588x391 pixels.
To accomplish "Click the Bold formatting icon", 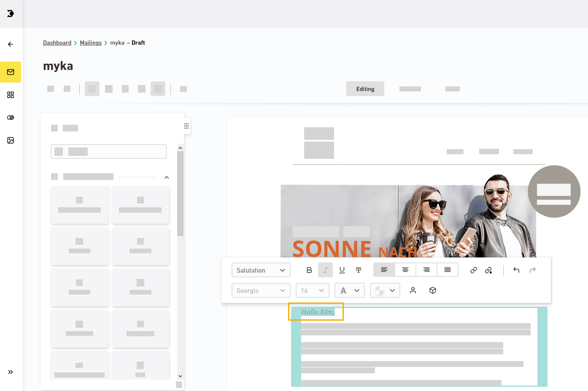I will (x=309, y=270).
